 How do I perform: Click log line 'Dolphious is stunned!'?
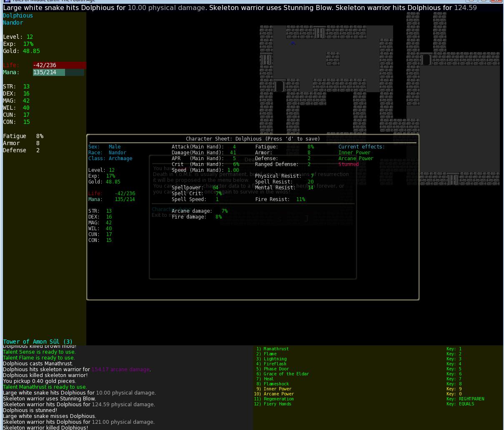click(x=30, y=410)
